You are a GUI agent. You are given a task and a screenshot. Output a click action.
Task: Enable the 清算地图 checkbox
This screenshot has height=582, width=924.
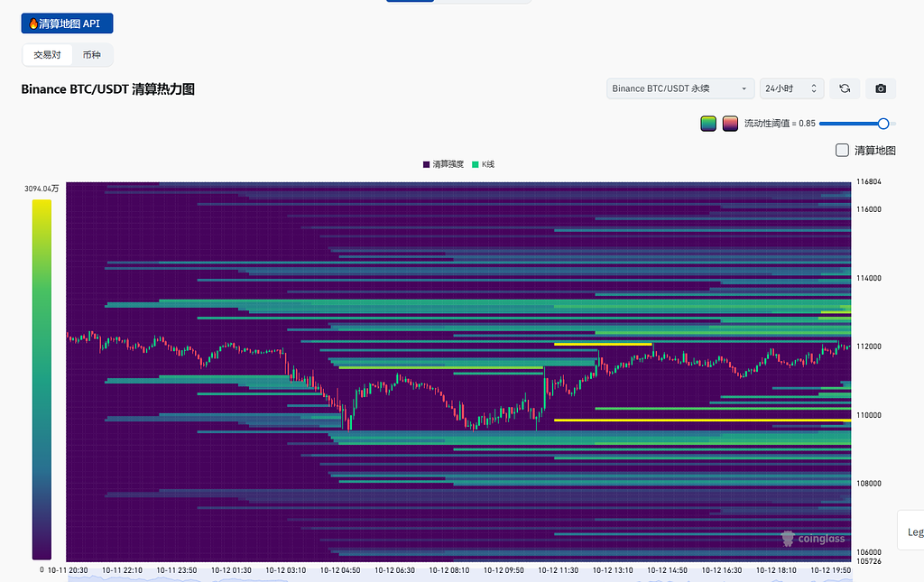coord(842,150)
